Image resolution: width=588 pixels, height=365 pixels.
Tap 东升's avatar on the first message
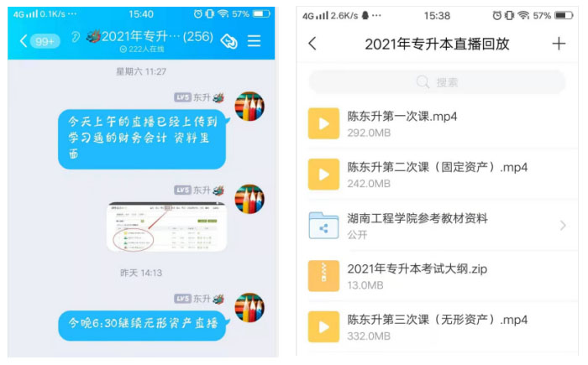249,107
